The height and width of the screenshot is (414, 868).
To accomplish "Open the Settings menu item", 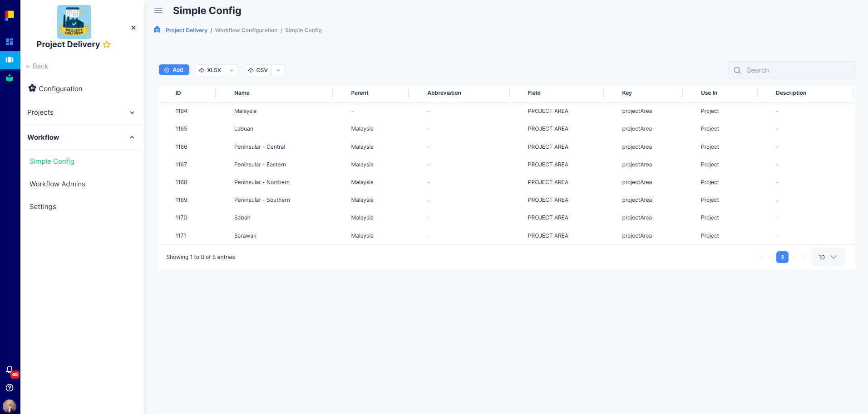I will 42,206.
